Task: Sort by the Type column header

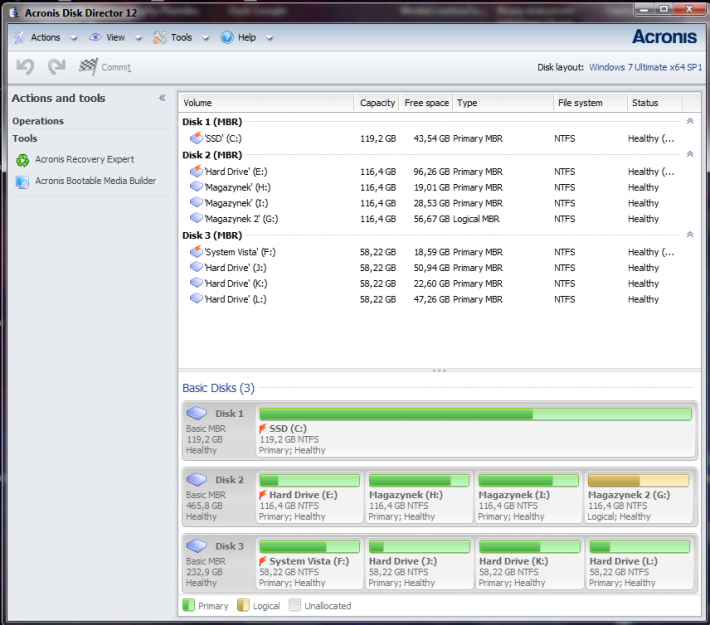Action: (503, 103)
